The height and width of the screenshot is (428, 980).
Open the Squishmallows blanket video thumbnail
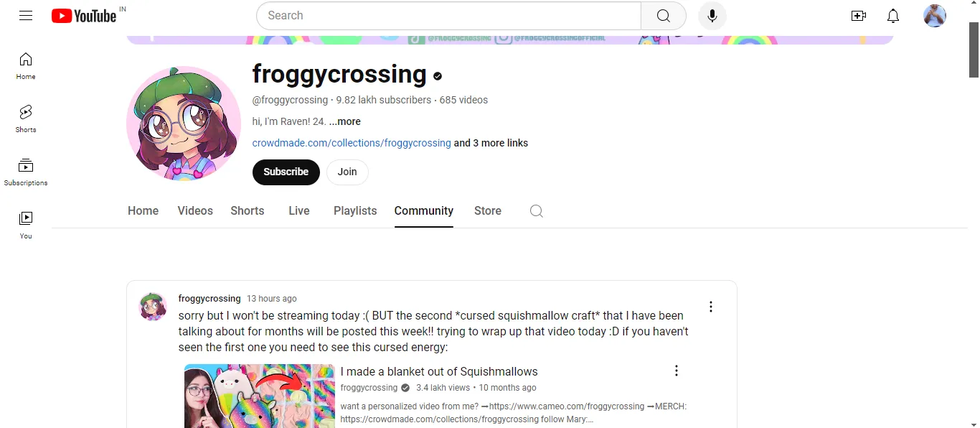(260, 396)
